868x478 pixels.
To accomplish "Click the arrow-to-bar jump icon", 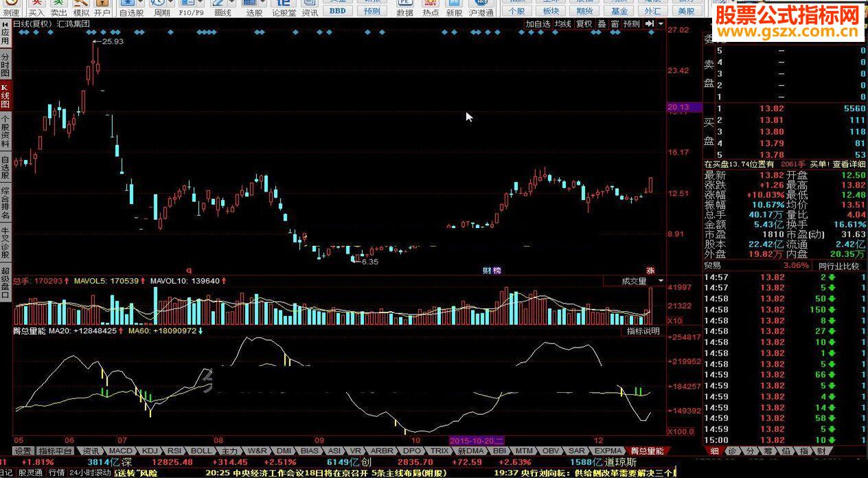I will (x=649, y=23).
